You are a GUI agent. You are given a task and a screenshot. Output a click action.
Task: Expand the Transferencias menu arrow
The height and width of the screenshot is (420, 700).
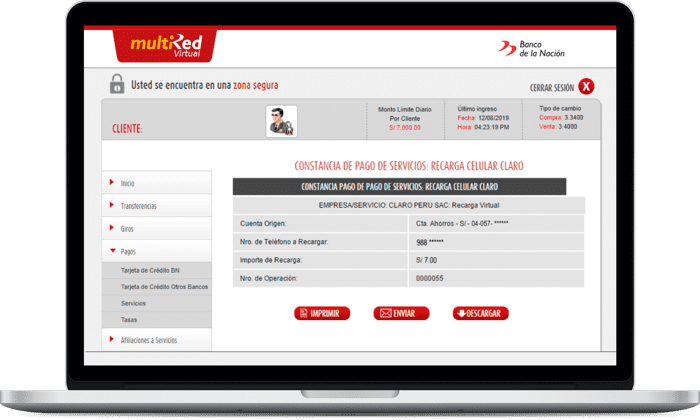(112, 205)
